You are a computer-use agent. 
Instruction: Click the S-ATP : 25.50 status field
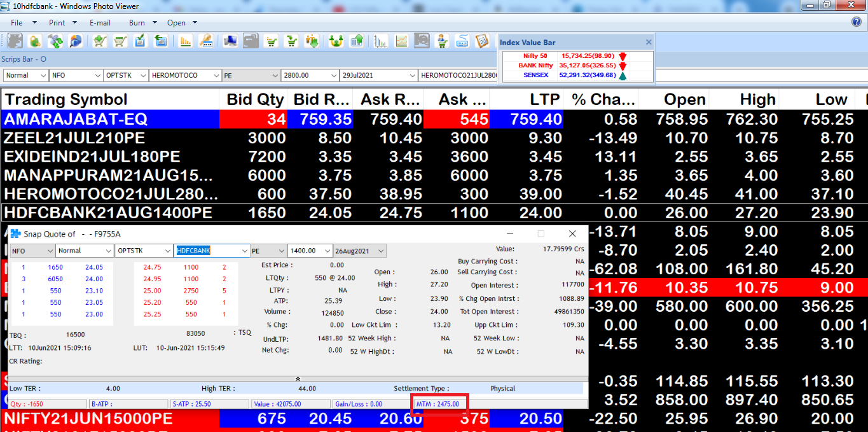(209, 404)
